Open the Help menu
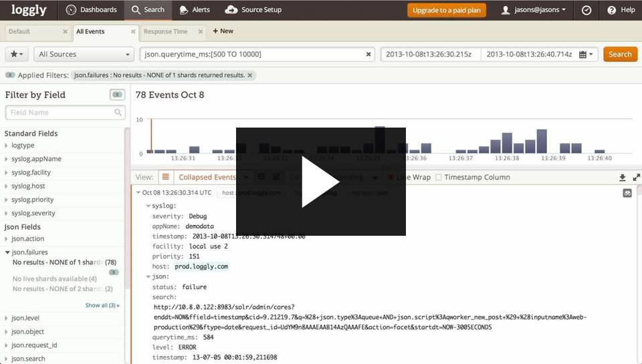 (x=621, y=10)
